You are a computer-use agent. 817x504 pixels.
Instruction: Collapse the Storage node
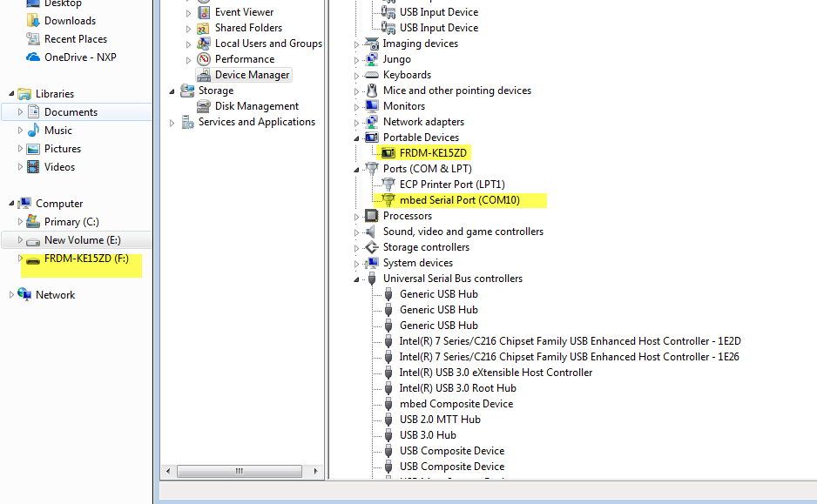(172, 91)
